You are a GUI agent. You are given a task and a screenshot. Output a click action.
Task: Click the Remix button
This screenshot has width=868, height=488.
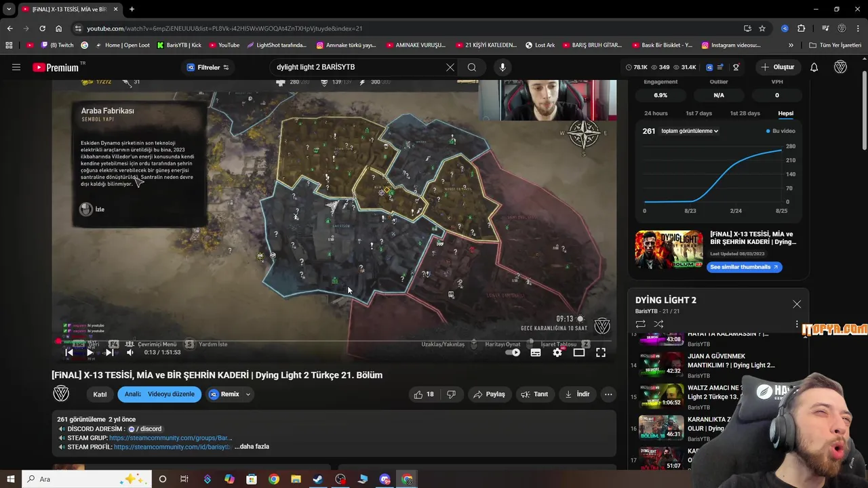224,394
